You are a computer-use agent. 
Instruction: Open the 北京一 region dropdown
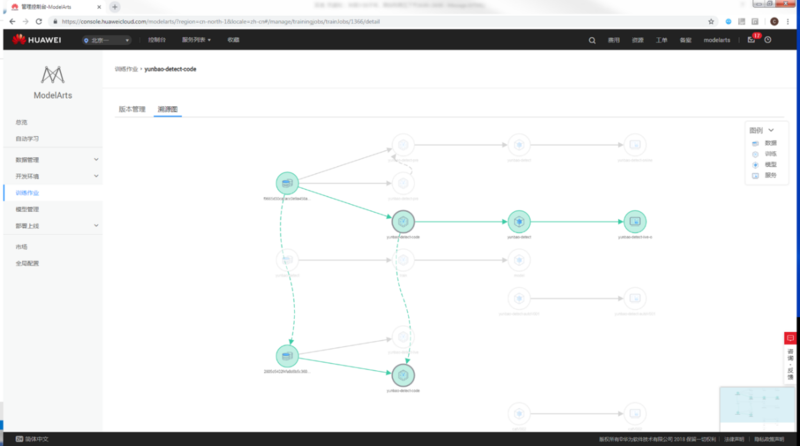[x=106, y=40]
